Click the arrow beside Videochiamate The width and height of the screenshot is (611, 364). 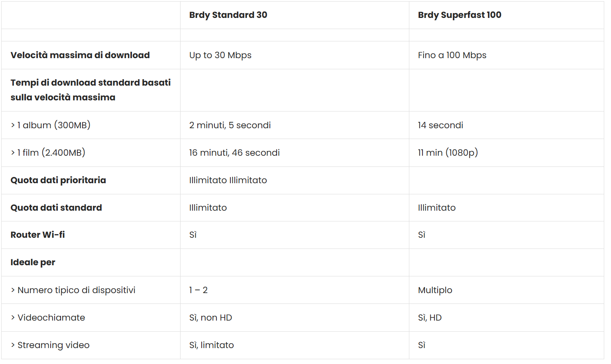[13, 318]
